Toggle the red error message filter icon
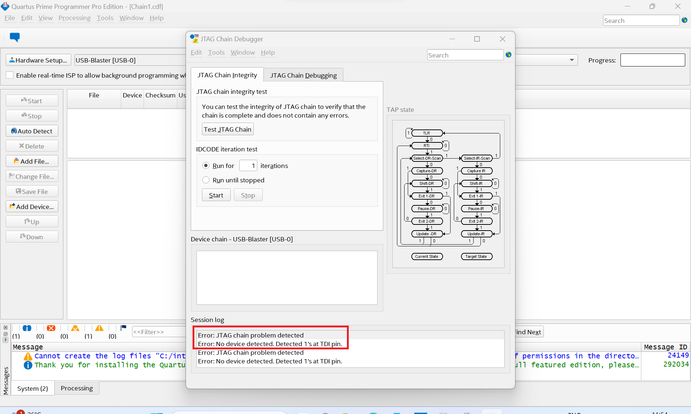The image size is (691, 414). pyautogui.click(x=51, y=328)
